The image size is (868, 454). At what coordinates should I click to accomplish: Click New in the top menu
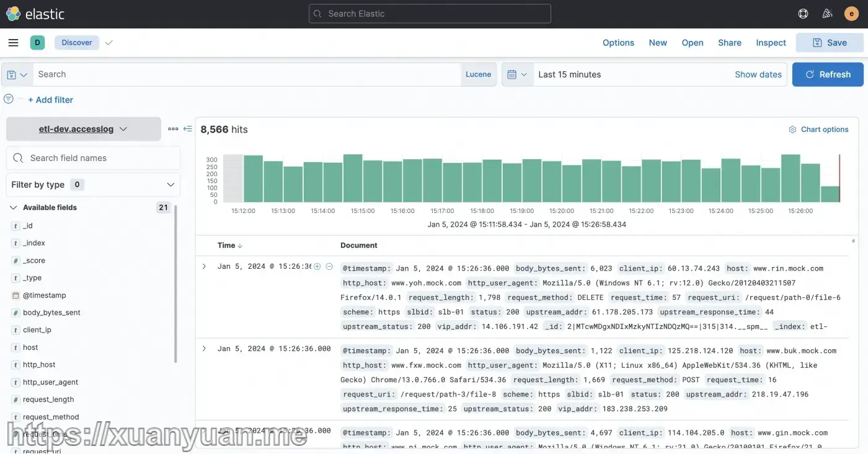[x=658, y=43]
